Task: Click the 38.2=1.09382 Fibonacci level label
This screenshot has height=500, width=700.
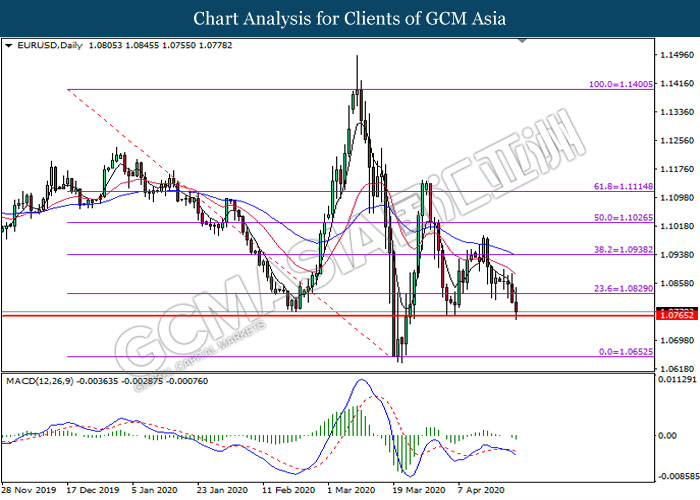Action: coord(623,250)
